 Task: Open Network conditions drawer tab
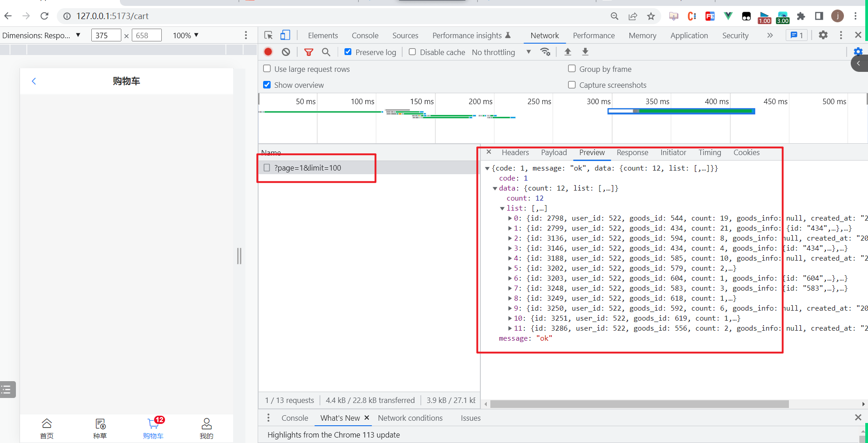[410, 418]
